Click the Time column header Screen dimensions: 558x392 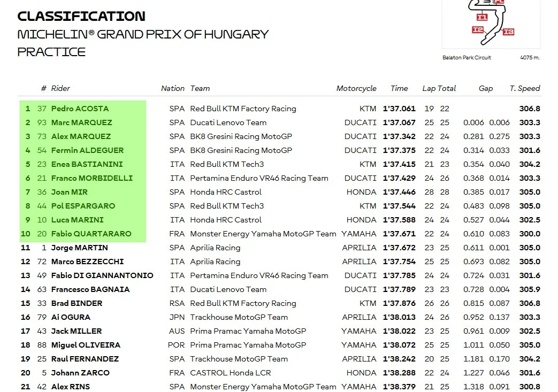click(x=399, y=88)
